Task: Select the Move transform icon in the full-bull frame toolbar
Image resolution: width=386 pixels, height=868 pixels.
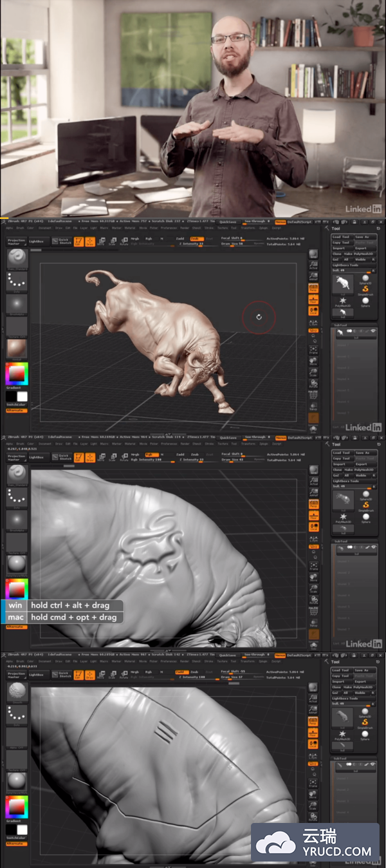Action: (x=101, y=241)
